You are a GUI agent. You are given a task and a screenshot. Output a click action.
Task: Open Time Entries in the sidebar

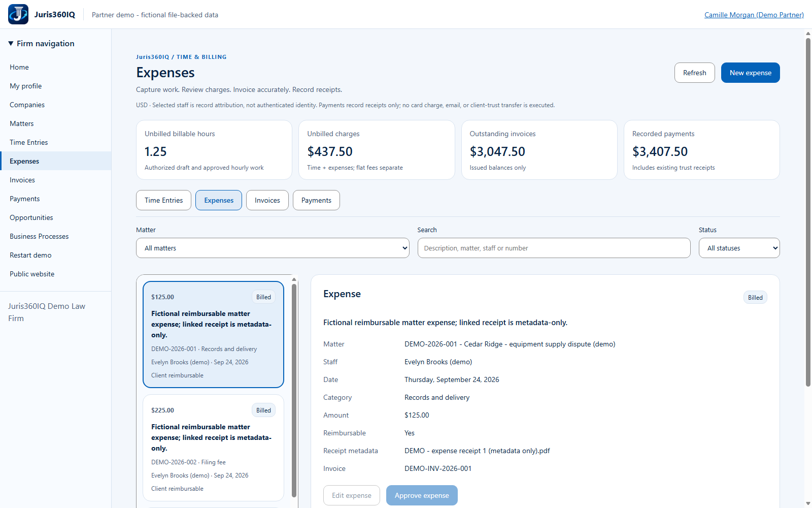55,142
